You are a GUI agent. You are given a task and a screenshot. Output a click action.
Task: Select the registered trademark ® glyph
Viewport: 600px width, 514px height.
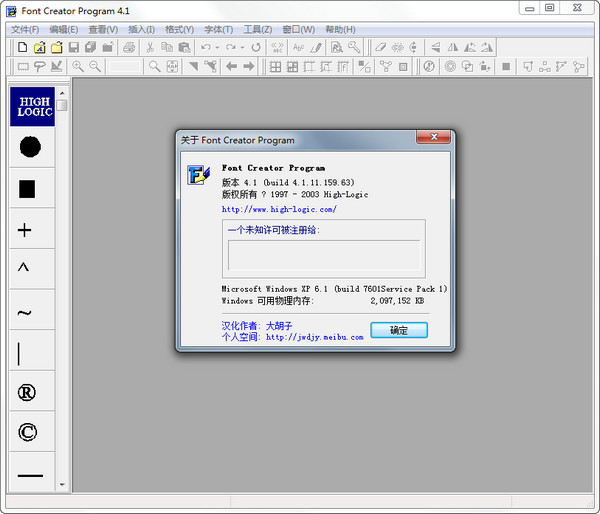(27, 392)
